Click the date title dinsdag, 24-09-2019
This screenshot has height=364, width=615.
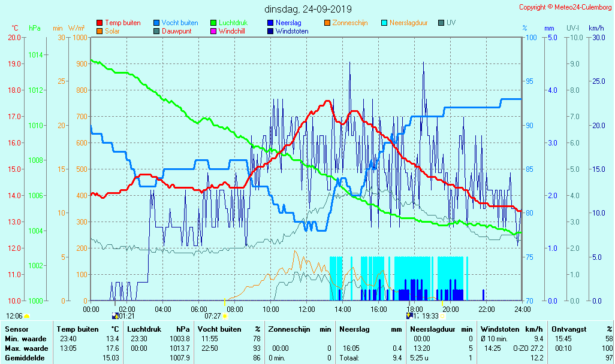point(308,9)
